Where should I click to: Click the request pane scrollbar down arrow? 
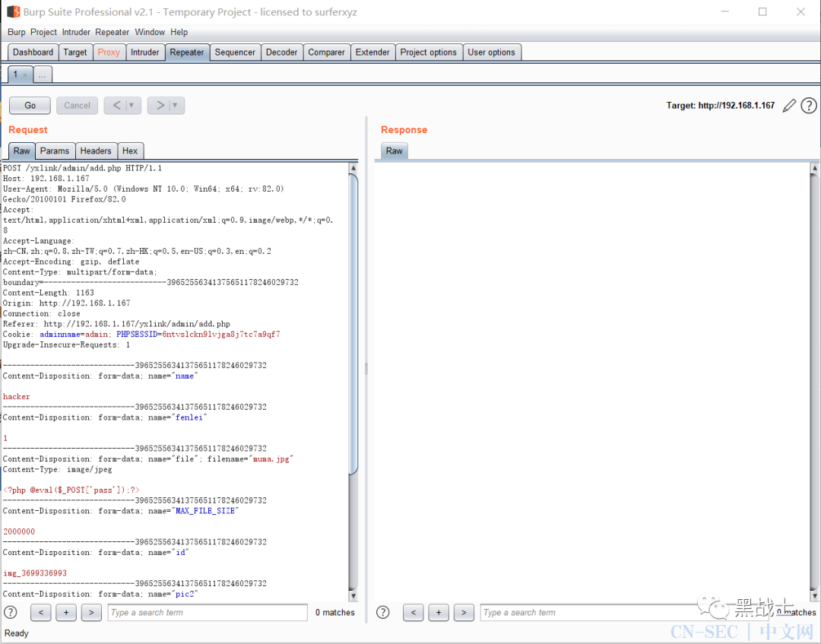pyautogui.click(x=353, y=596)
